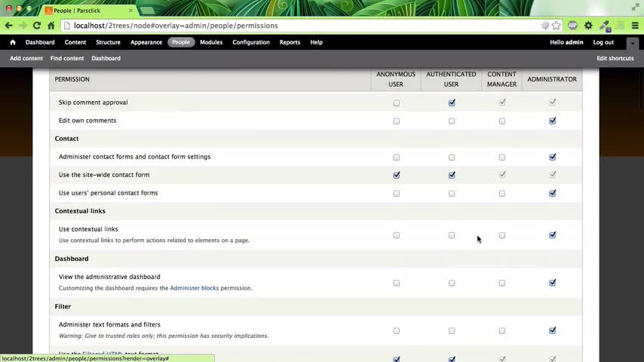The image size is (644, 362).
Task: Toggle fullscreen icon at window corner
Action: (635, 7)
